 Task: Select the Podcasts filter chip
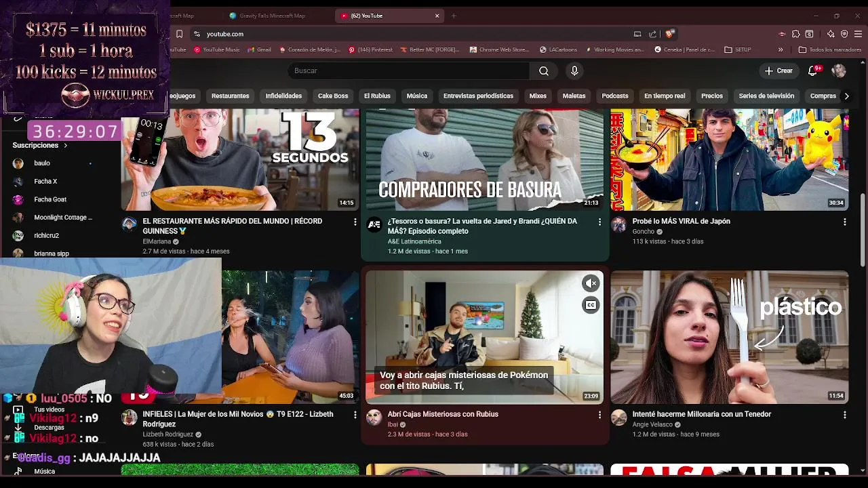(x=615, y=96)
